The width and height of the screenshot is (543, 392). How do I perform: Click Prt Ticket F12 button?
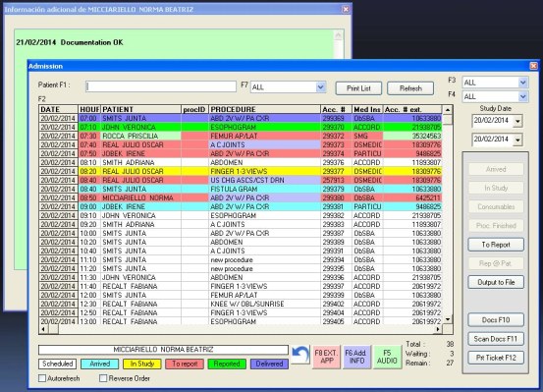tap(496, 358)
